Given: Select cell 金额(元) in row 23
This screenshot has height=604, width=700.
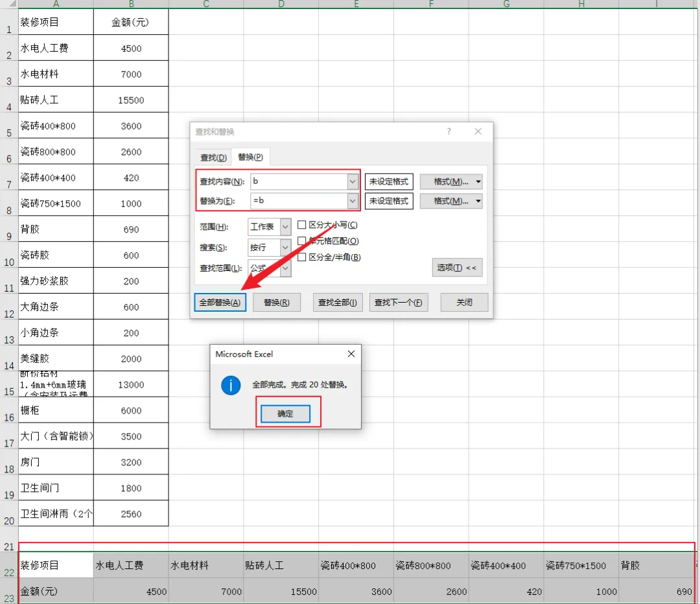Looking at the screenshot, I should 56,591.
